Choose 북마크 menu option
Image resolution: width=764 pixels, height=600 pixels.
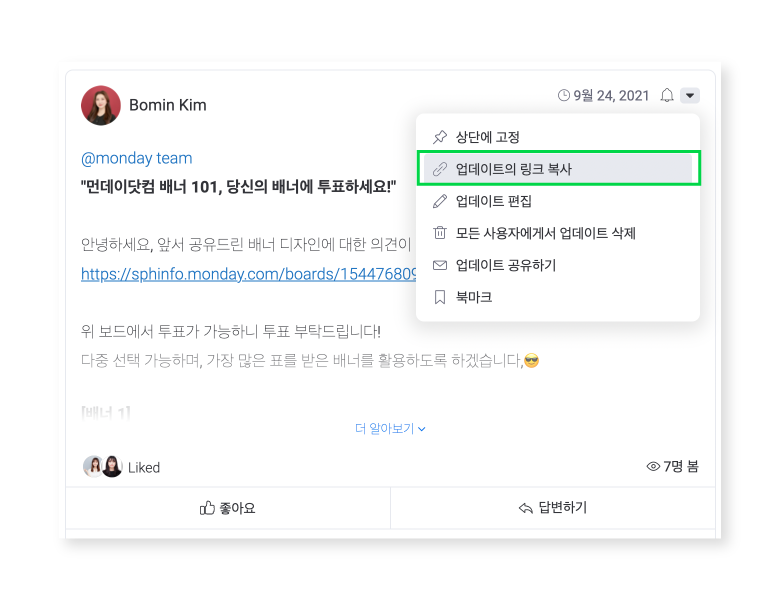click(x=558, y=297)
